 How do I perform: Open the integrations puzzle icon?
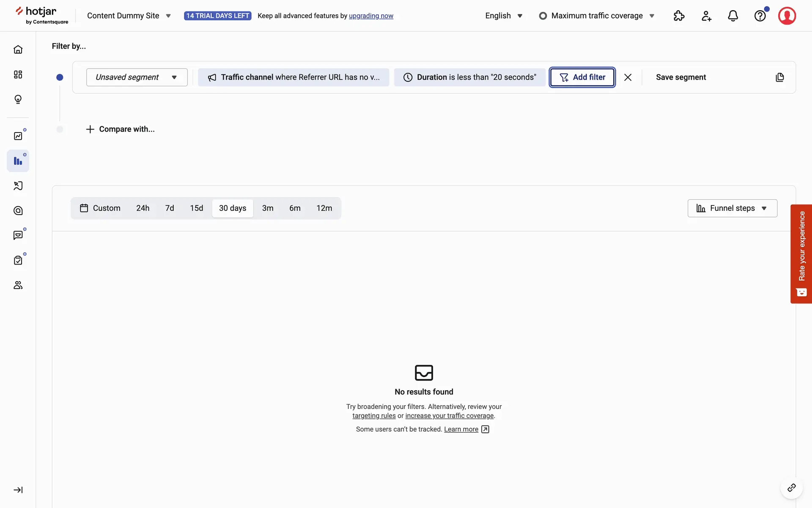click(x=679, y=16)
